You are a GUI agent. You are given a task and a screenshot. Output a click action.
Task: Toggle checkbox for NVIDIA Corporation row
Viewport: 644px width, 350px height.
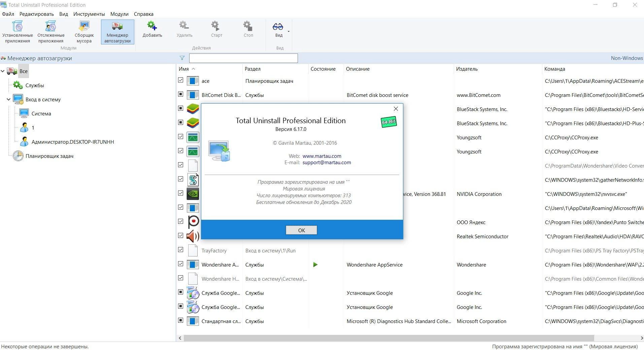click(181, 193)
